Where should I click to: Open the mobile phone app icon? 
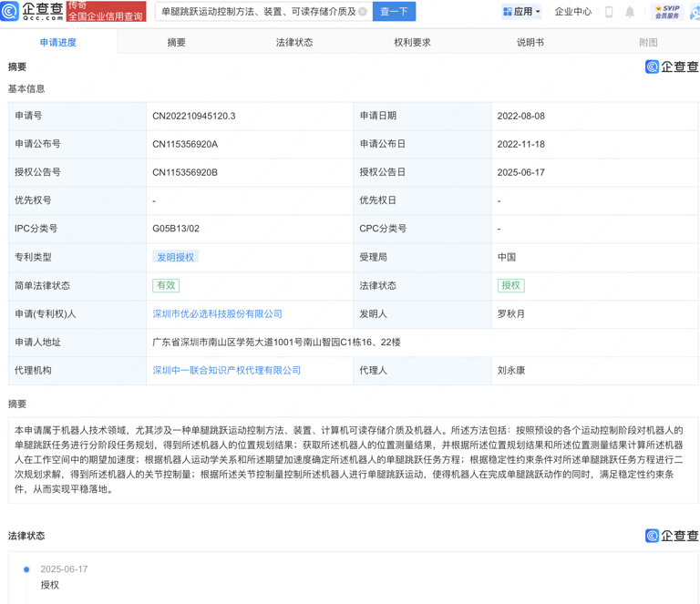click(x=609, y=12)
